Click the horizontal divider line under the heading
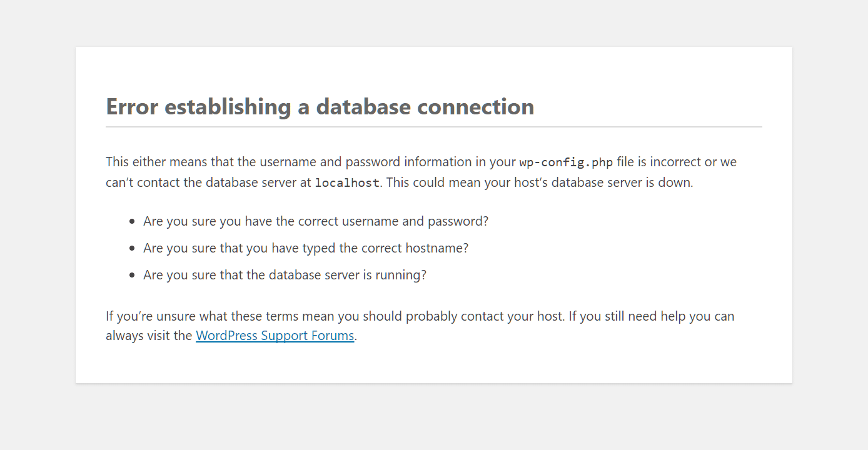868x450 pixels. [x=433, y=127]
